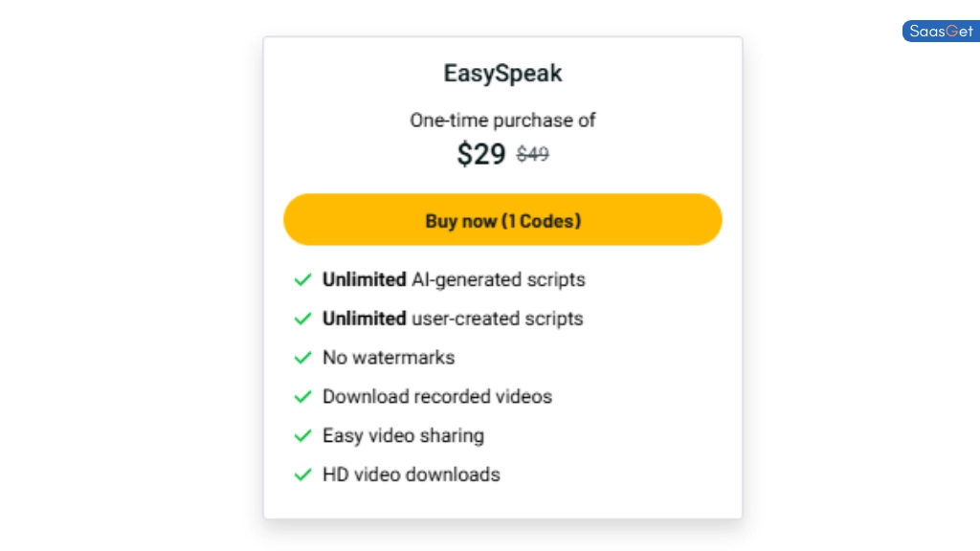Click the green check beside No watermarks
Viewport: 980px width, 551px height.
click(x=303, y=358)
